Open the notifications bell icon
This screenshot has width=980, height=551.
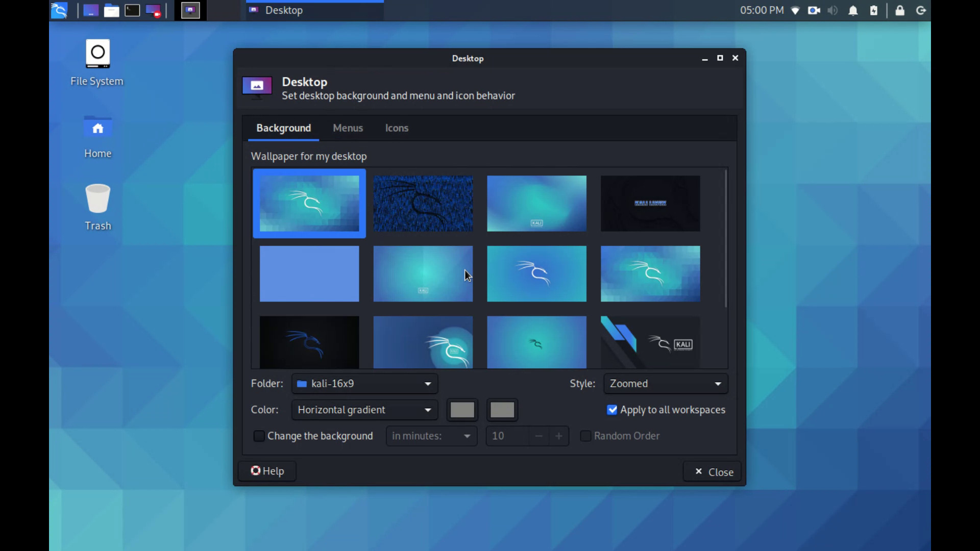[x=853, y=10]
